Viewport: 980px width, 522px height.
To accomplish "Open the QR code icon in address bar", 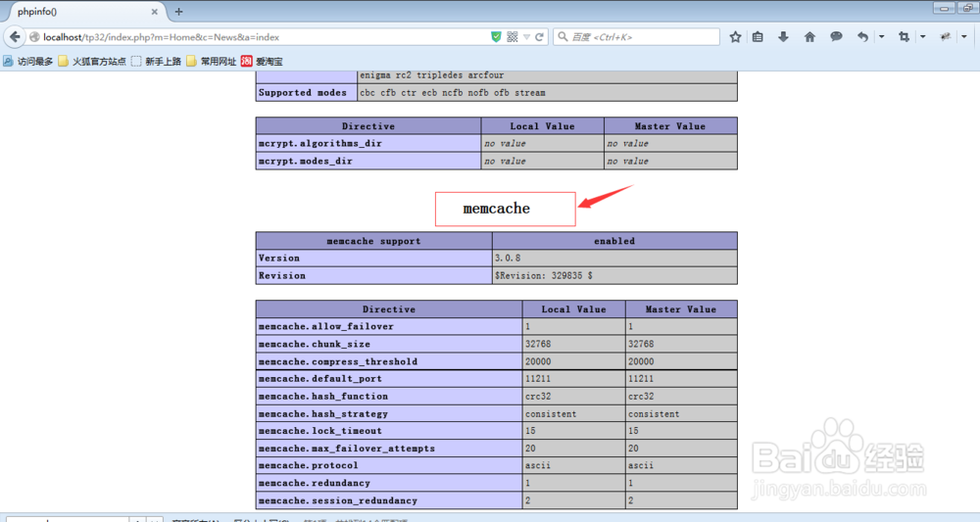I will pos(513,37).
